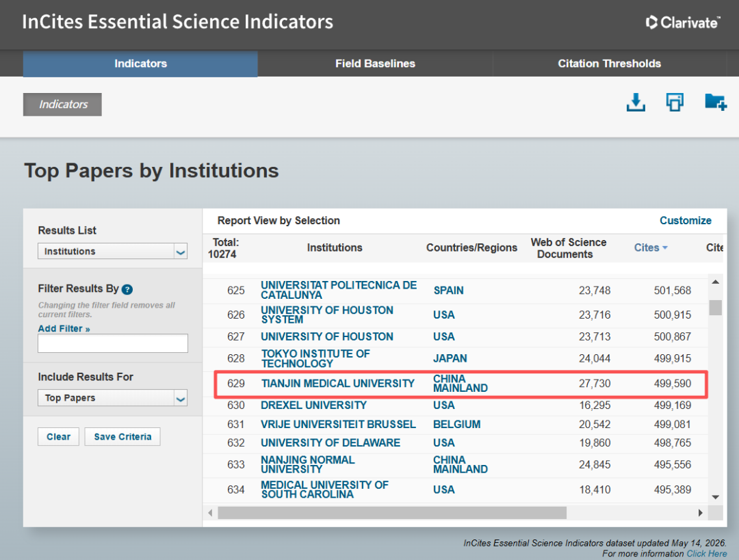739x560 pixels.
Task: Click the horizontal scrollbar thumb
Action: click(x=392, y=513)
